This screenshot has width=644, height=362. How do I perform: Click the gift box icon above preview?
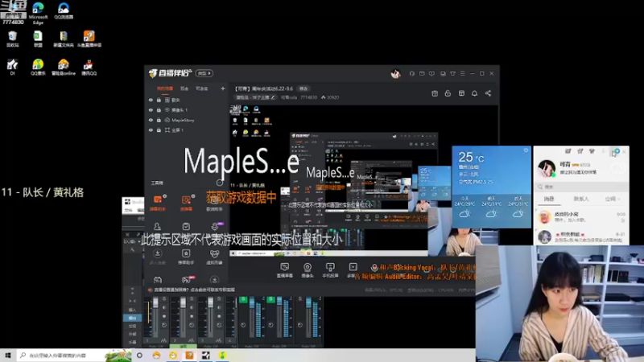[x=435, y=93]
